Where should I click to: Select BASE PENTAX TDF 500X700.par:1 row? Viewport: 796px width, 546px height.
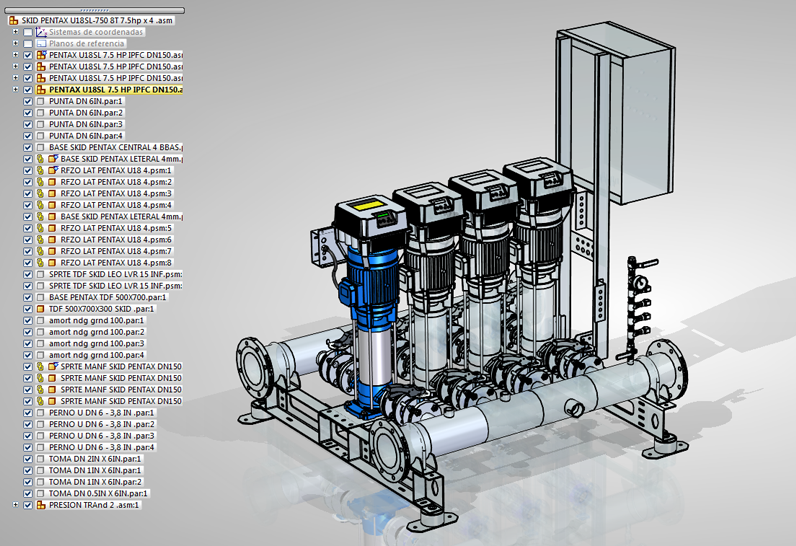[108, 297]
